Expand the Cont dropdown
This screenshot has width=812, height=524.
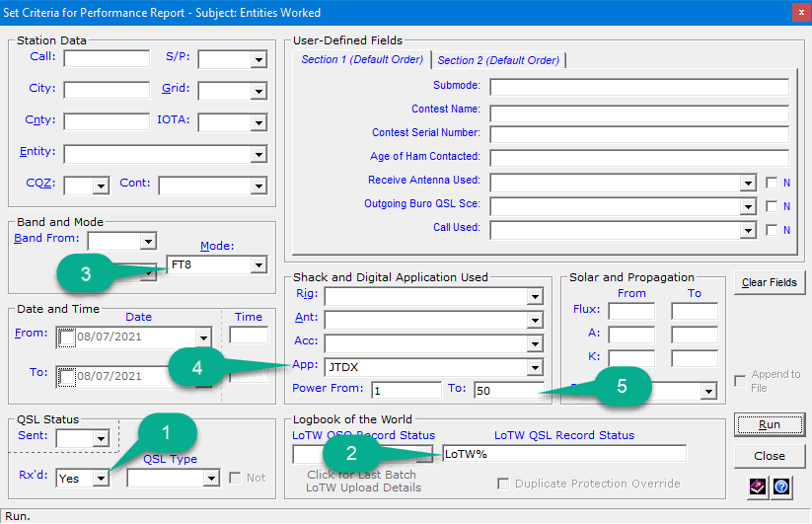258,186
